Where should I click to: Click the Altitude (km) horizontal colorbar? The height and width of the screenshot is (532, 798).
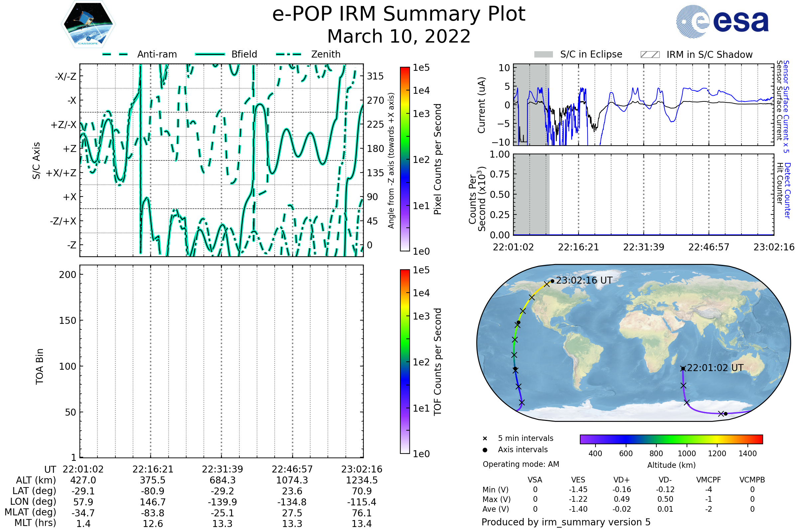[671, 439]
